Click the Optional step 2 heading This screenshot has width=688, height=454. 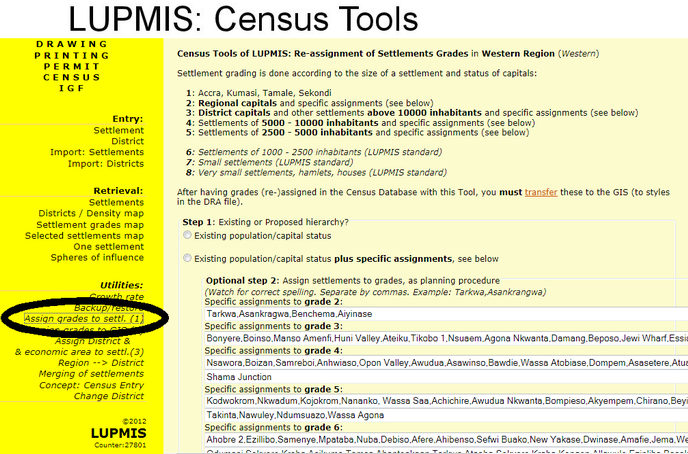pyautogui.click(x=353, y=281)
